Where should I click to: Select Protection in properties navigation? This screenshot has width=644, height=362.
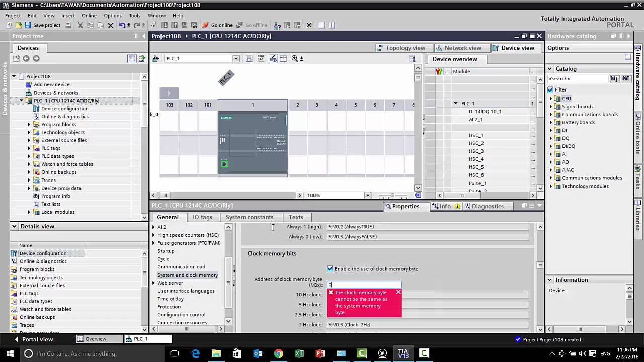click(x=169, y=307)
